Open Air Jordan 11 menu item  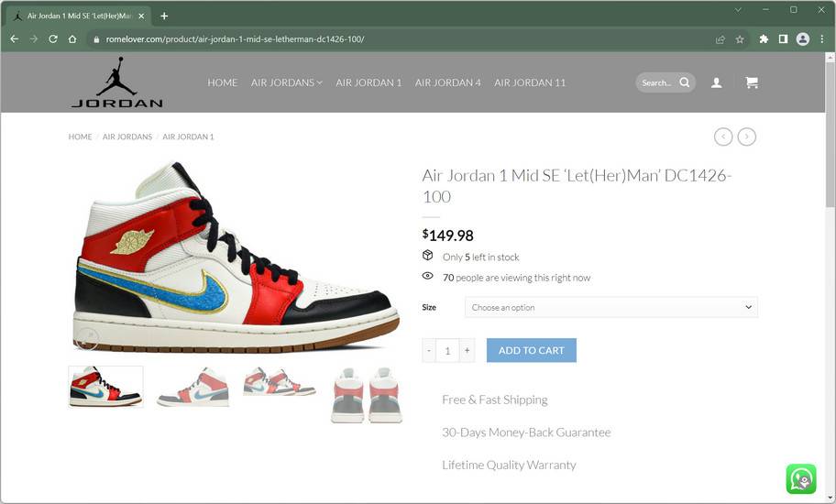[530, 82]
